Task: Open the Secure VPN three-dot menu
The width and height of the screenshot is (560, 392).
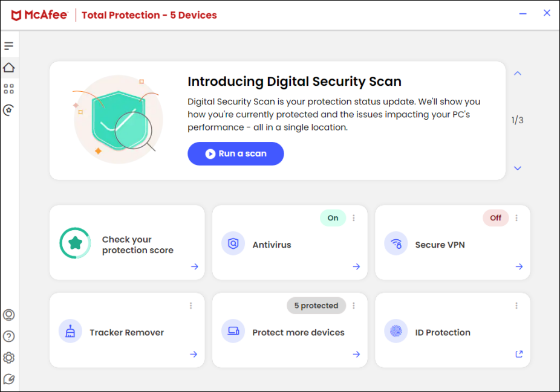Action: pos(517,217)
